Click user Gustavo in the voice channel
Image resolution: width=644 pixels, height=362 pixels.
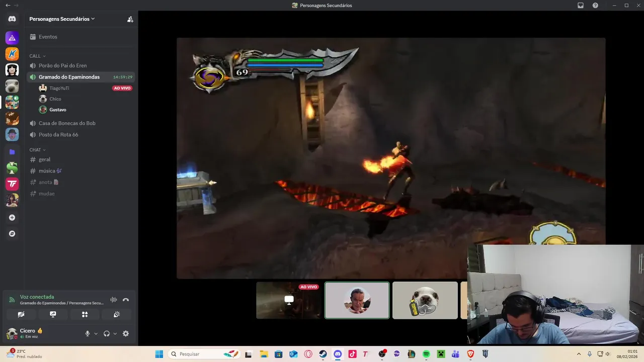coord(57,110)
